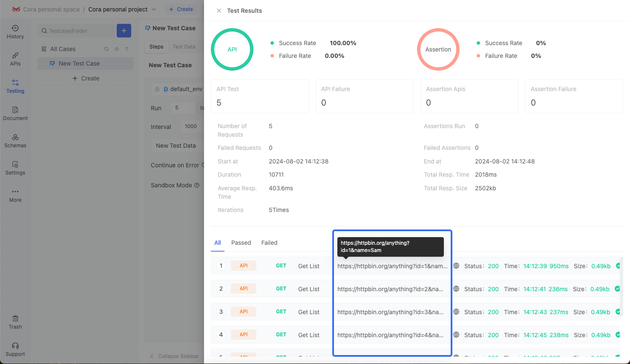The height and width of the screenshot is (364, 630).
Task: Switch to the Test Data tab
Action: click(x=184, y=47)
